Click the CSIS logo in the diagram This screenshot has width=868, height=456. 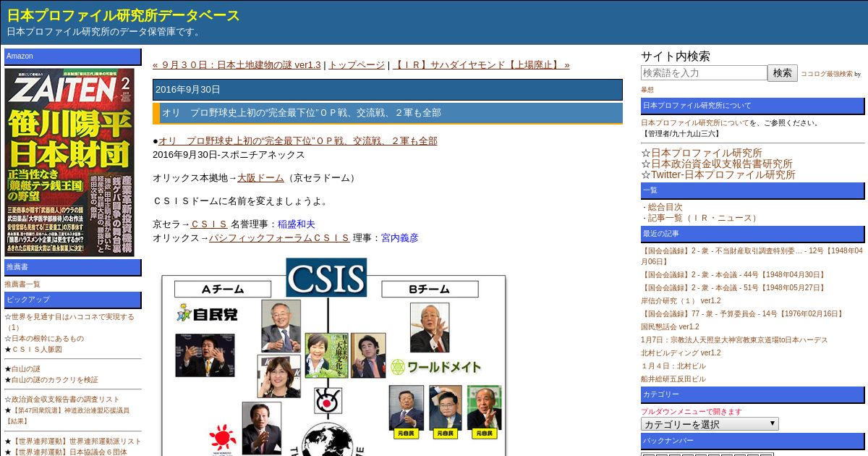click(326, 278)
